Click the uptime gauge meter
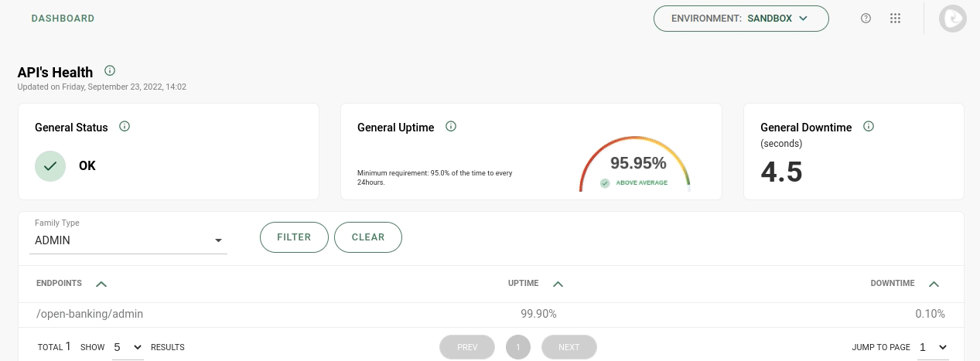980x361 pixels. click(634, 165)
